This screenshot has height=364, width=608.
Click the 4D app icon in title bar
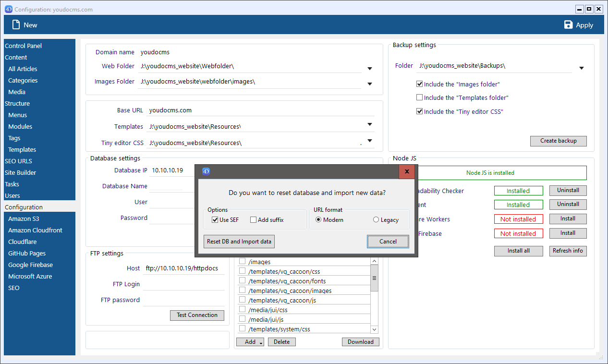tap(8, 9)
